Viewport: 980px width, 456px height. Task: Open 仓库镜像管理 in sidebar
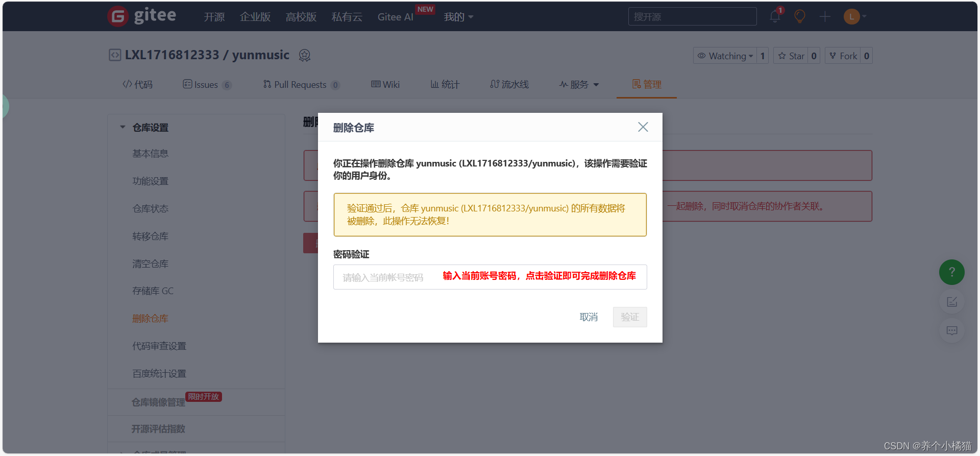tap(158, 402)
